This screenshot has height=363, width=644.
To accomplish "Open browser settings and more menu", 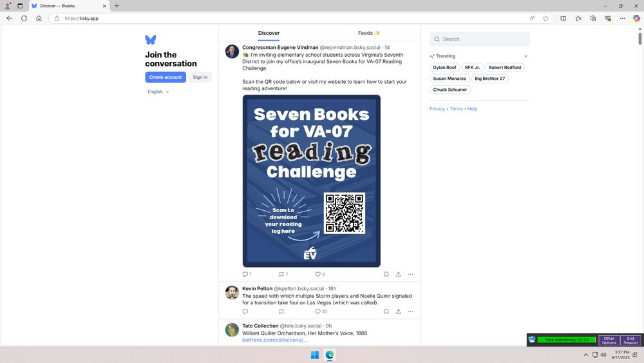I will pos(622,18).
